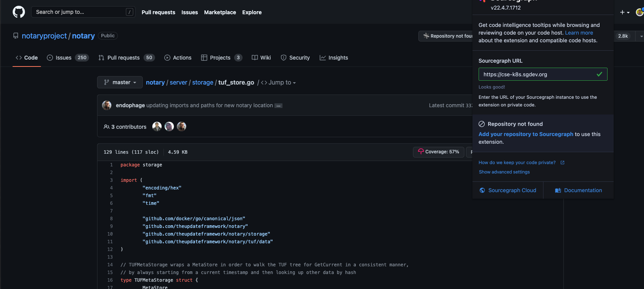644x289 pixels.
Task: Click the Repository not found Sourcegraph button
Action: click(446, 36)
